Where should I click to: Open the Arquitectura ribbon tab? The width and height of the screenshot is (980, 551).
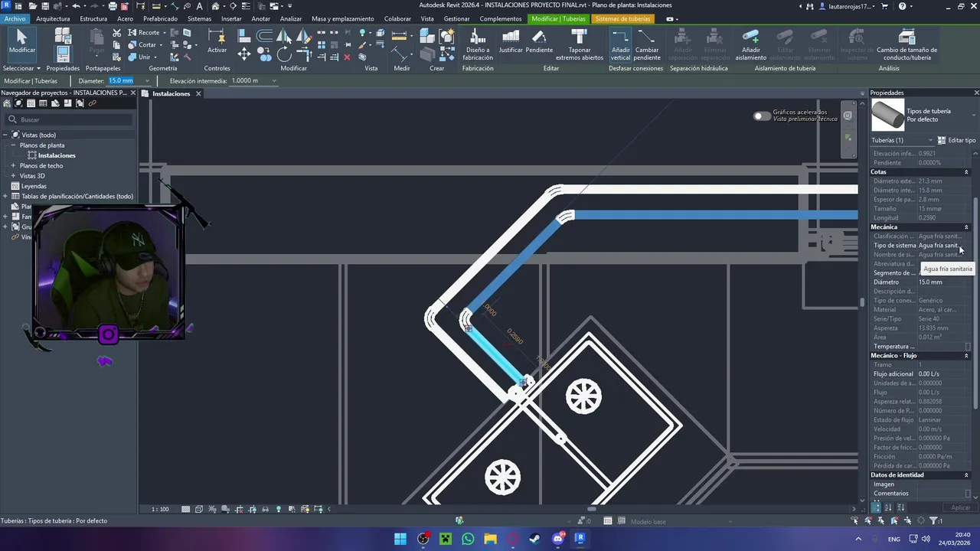(x=53, y=18)
